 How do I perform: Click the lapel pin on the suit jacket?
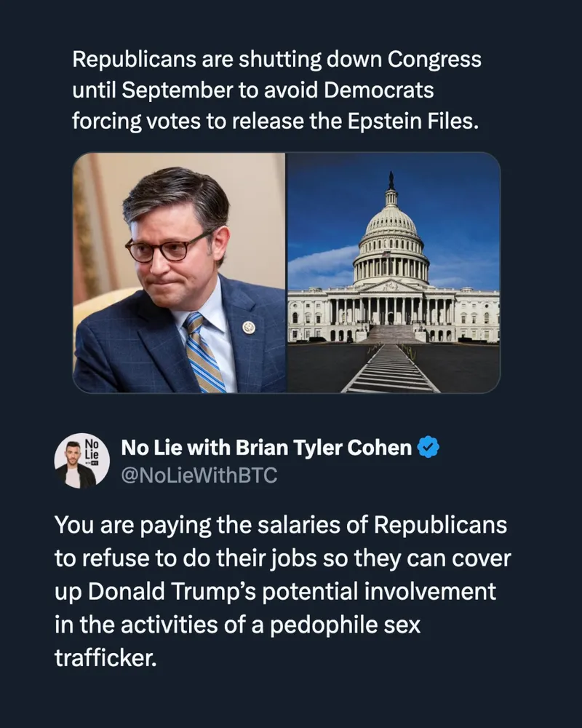coord(249,327)
